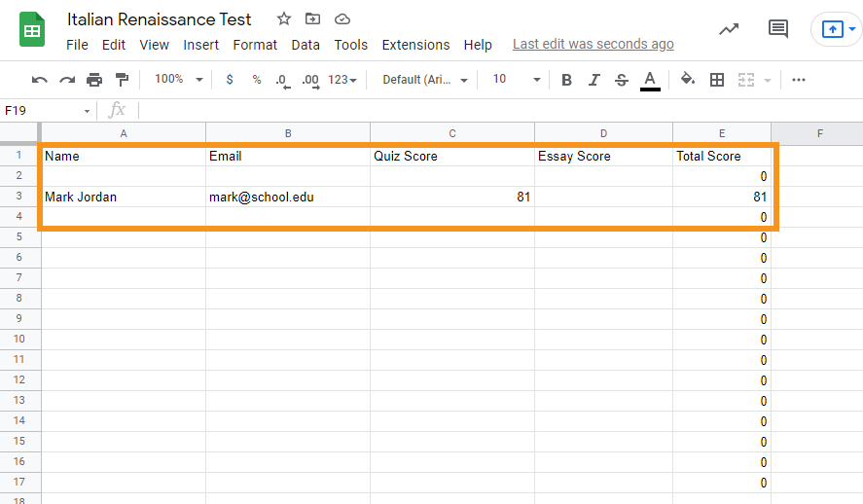Activate the Paint format roller

click(122, 80)
